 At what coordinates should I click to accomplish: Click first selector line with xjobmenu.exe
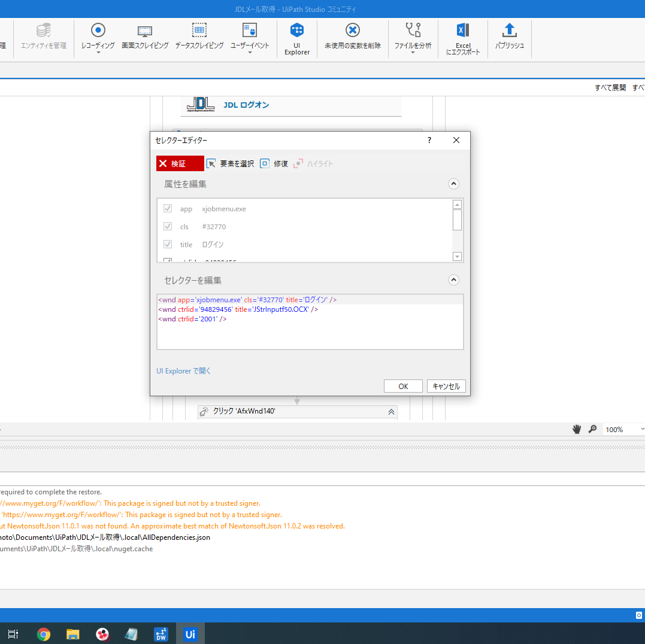click(x=247, y=300)
